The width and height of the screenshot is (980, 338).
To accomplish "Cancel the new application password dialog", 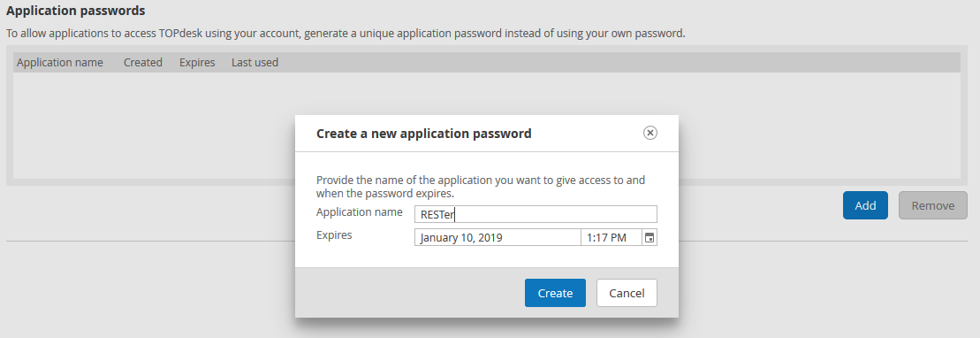I will (x=627, y=293).
